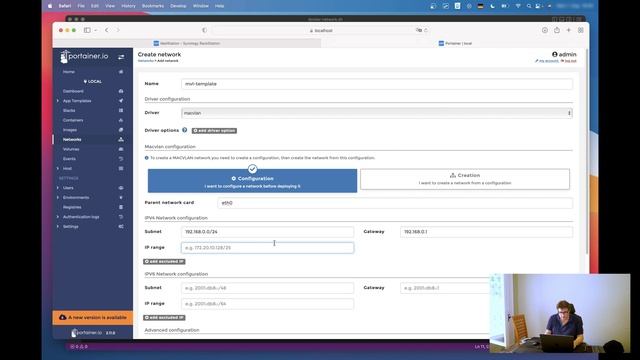This screenshot has height=360, width=640.
Task: Select the Creation macvlan option card
Action: [x=465, y=179]
